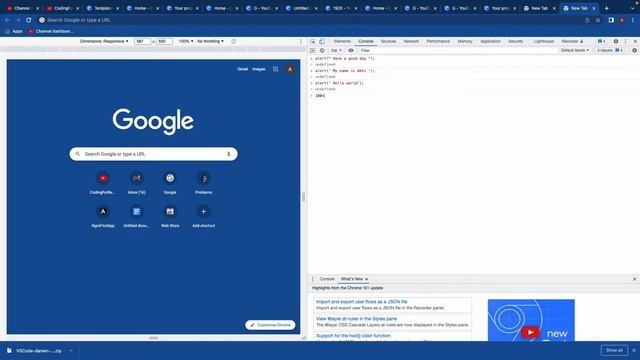640x360 pixels.
Task: Click Show all downloads button
Action: pos(614,350)
